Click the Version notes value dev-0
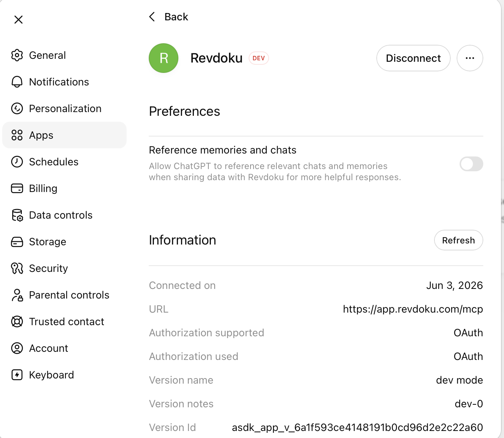Image resolution: width=504 pixels, height=438 pixels. click(x=469, y=404)
